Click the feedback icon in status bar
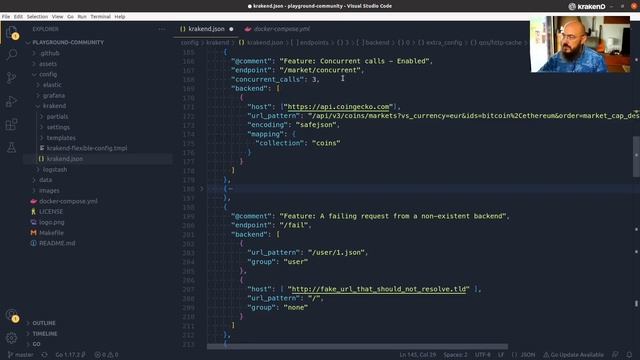This screenshot has width=640, height=360. [615, 355]
